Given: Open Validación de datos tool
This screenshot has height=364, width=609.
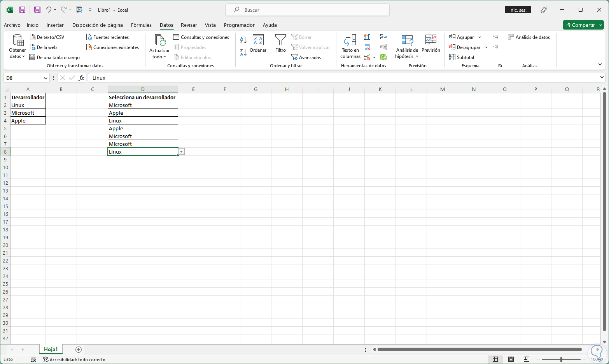Looking at the screenshot, I should (367, 57).
